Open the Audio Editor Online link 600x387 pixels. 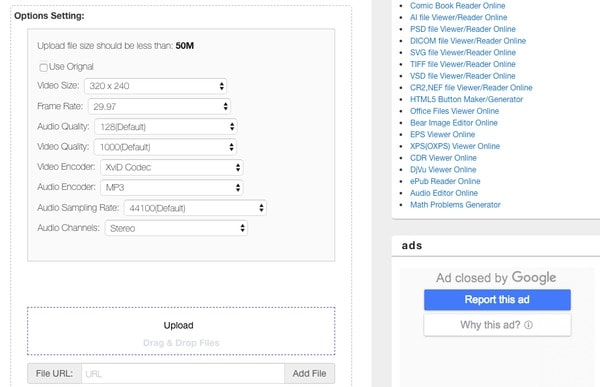pos(443,193)
